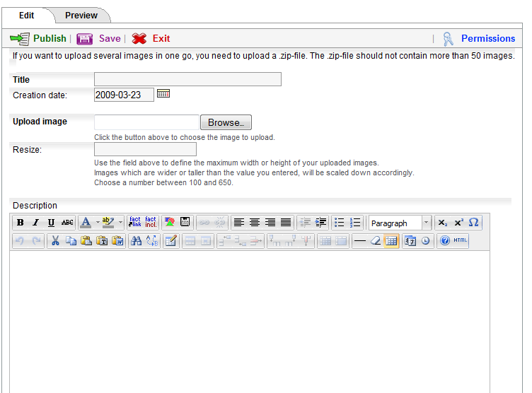This screenshot has height=393, width=532.
Task: Click into the Title input field
Action: pos(187,79)
